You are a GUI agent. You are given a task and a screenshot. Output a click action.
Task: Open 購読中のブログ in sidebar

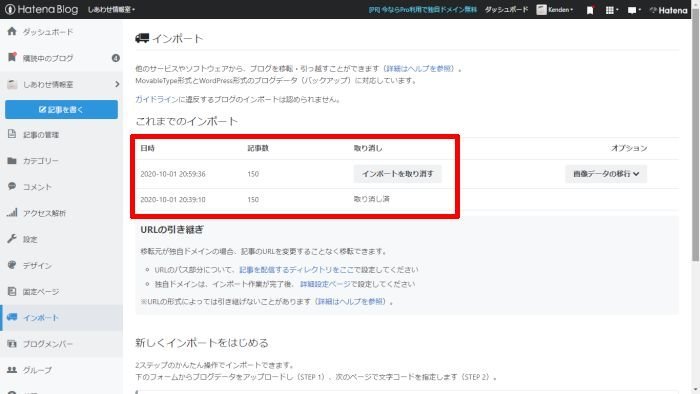click(x=48, y=58)
